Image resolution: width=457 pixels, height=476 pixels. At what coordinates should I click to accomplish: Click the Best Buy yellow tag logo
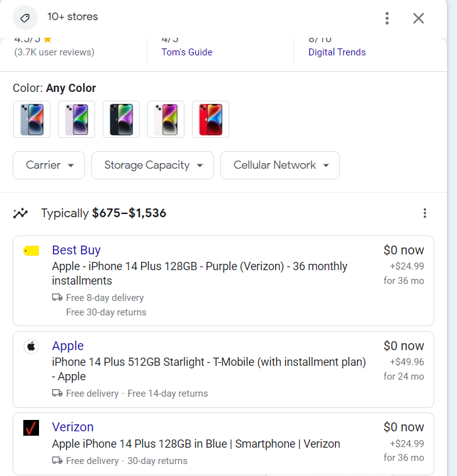(31, 251)
